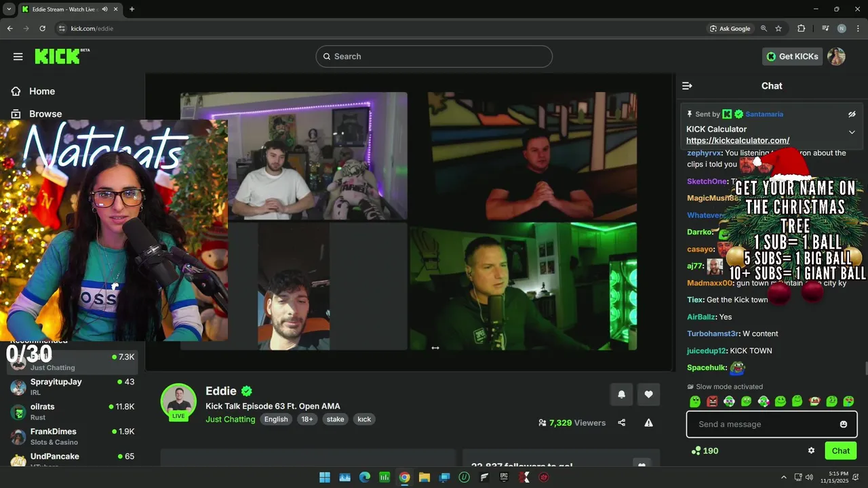Open UndPancake recommended channel

(x=73, y=460)
